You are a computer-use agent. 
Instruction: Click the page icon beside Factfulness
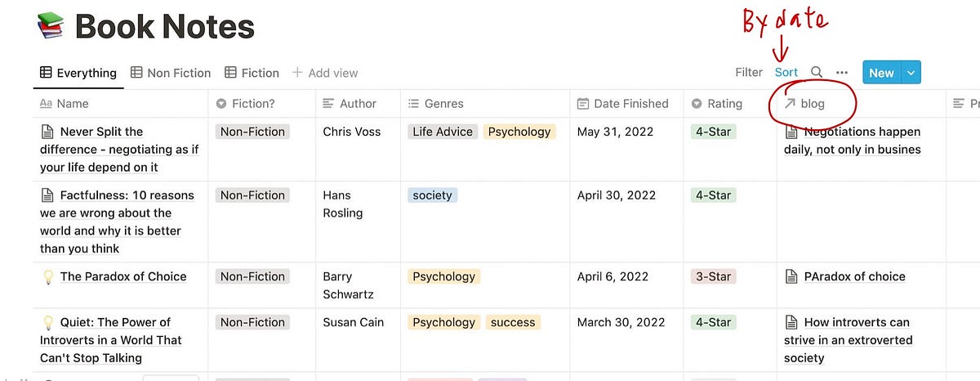tap(47, 195)
